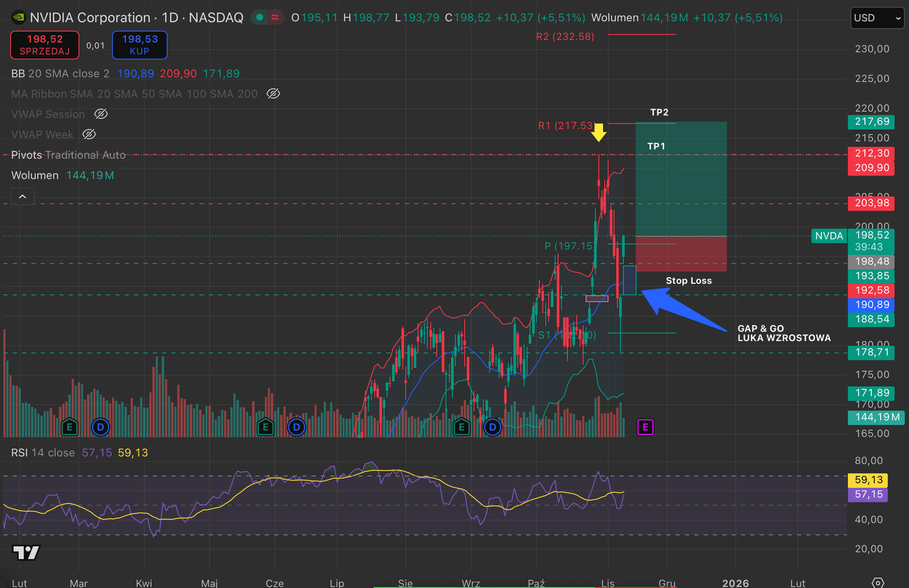Open the USD currency dropdown
Screen dimensions: 909x588
click(x=877, y=18)
